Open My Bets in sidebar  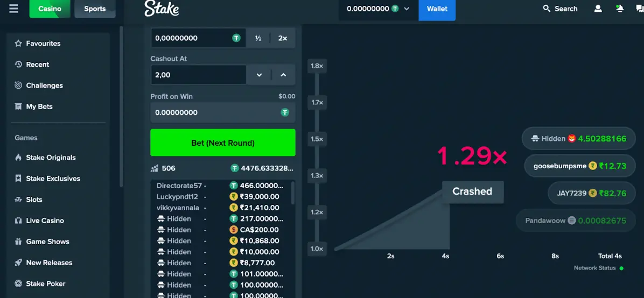pos(39,107)
